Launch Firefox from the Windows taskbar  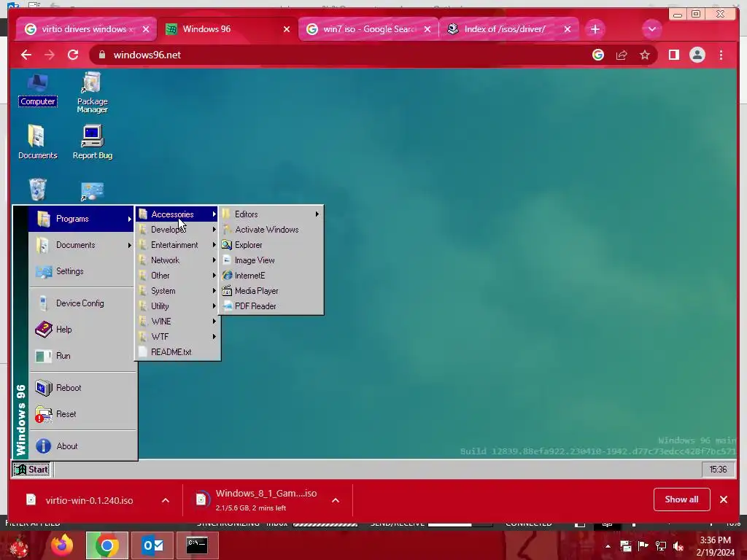(62, 545)
